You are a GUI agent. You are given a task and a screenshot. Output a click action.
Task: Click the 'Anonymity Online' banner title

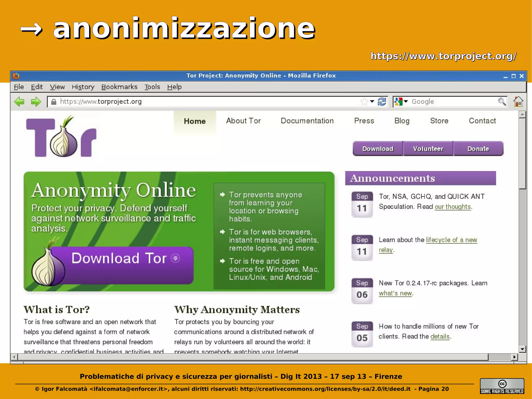[x=114, y=191]
